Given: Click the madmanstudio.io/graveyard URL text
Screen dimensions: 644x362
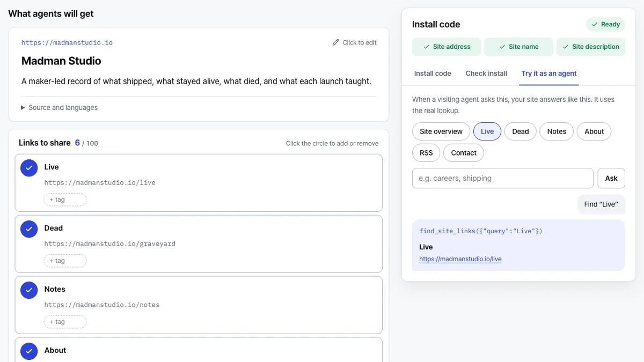Looking at the screenshot, I should (110, 243).
